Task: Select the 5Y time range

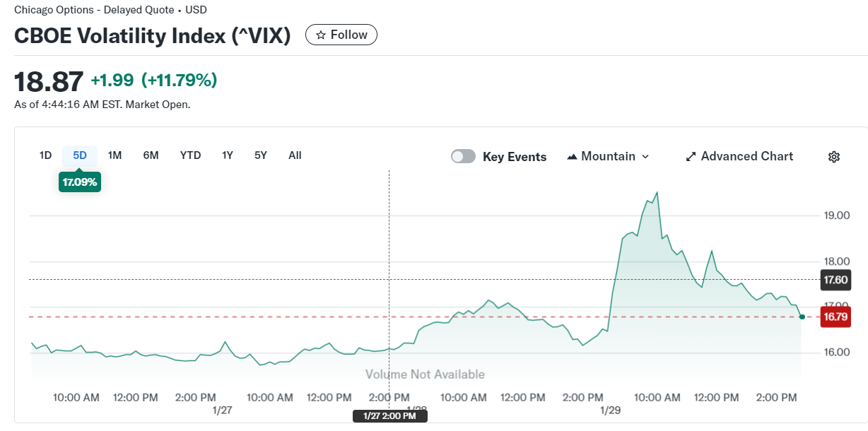Action: pos(261,155)
